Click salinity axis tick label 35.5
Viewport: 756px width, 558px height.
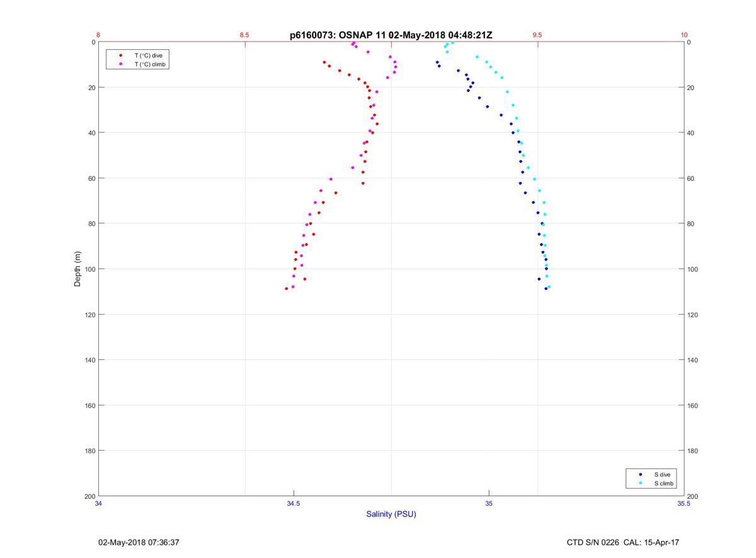tap(684, 504)
